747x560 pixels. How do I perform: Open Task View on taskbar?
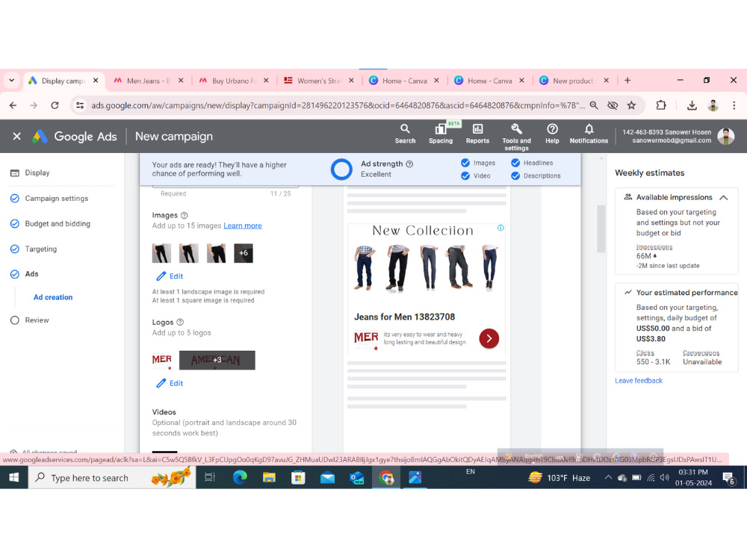210,478
